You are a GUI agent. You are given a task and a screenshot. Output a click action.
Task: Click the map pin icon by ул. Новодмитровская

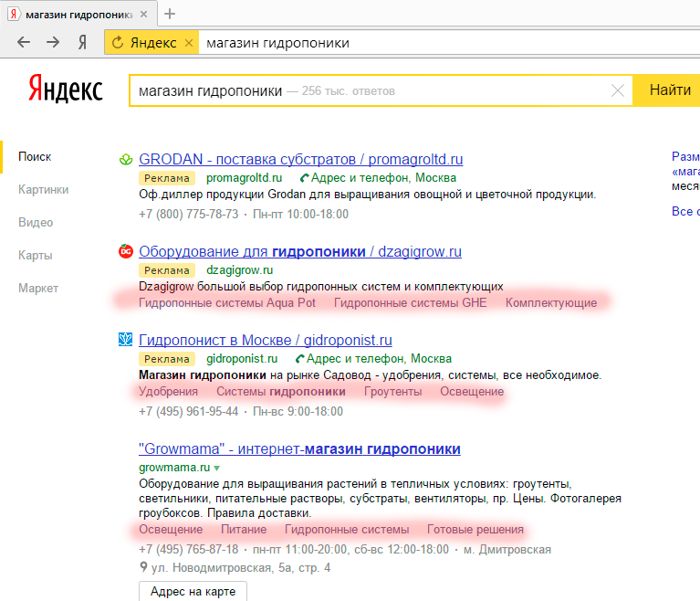coord(143,567)
